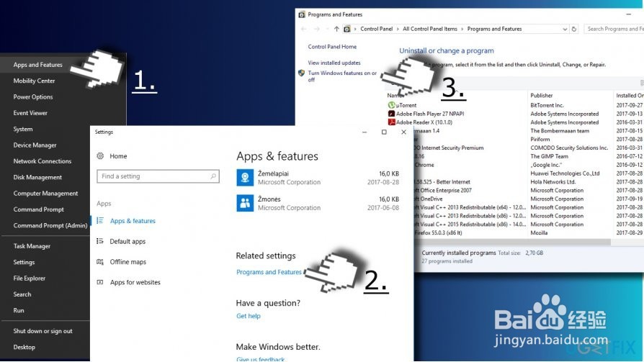The height and width of the screenshot is (362, 644).
Task: Open Mobility Center from the menu
Action: pos(34,81)
